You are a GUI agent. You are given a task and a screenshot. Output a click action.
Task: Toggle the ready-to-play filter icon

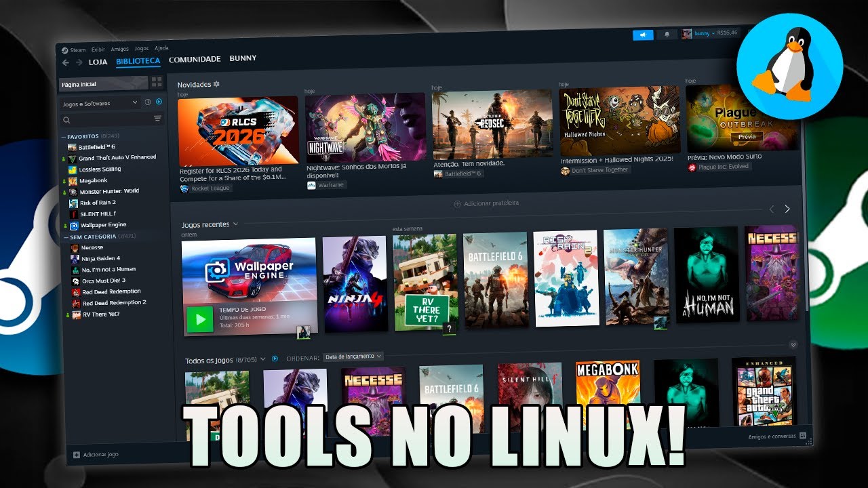[x=159, y=102]
